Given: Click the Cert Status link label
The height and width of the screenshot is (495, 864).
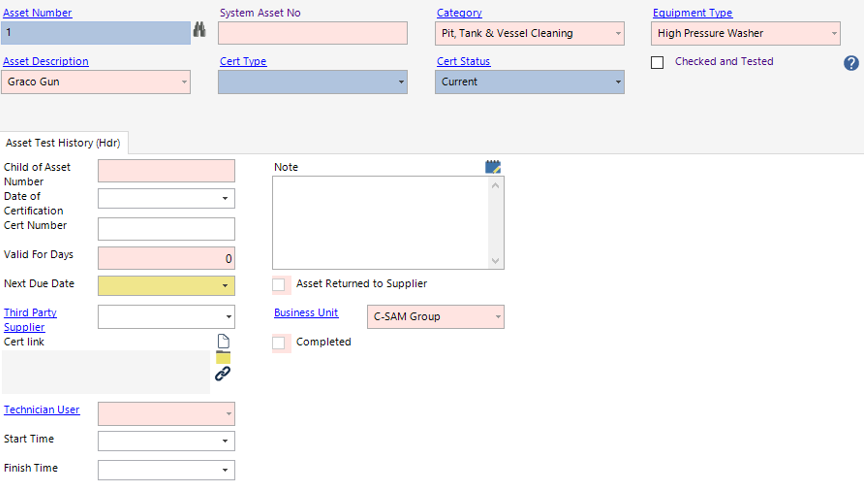Looking at the screenshot, I should coord(463,61).
